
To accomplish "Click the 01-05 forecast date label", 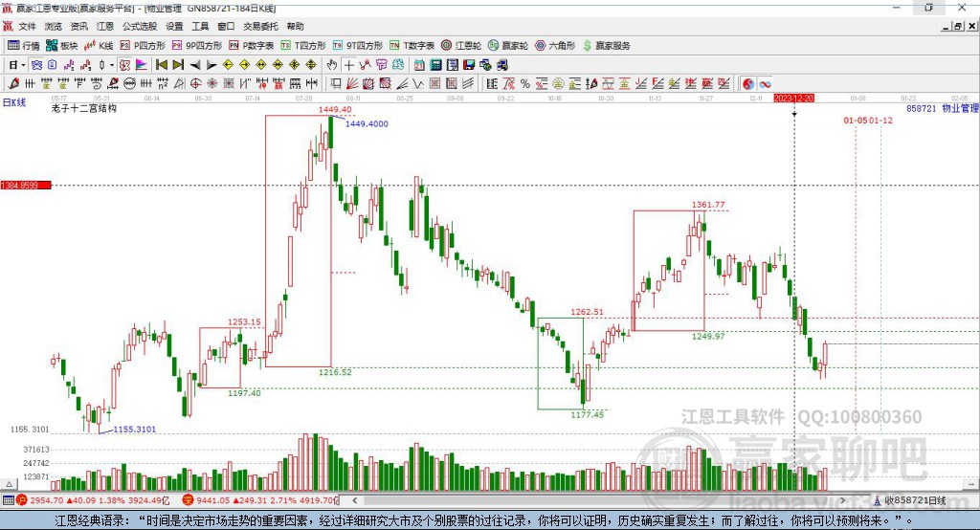I will pos(855,120).
